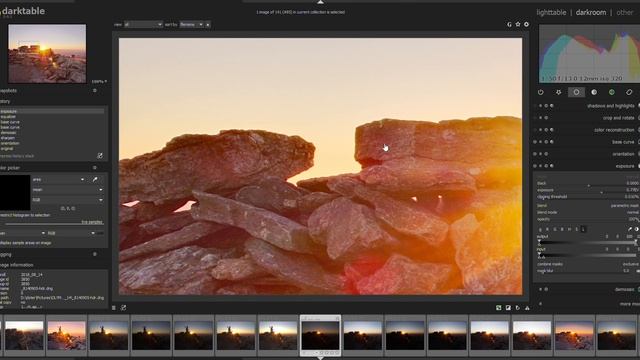
Task: Click the navigation preview thumbnail
Action: [x=47, y=53]
